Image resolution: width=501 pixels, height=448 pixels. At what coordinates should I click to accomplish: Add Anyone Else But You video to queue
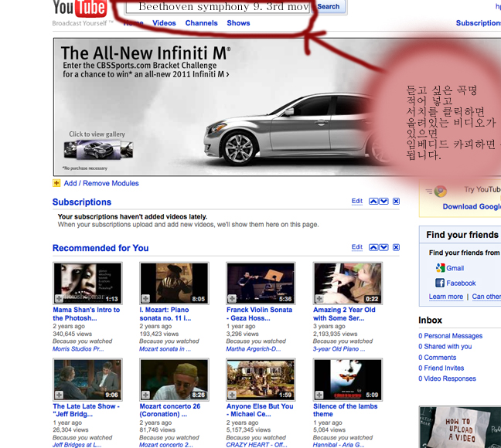point(232,395)
